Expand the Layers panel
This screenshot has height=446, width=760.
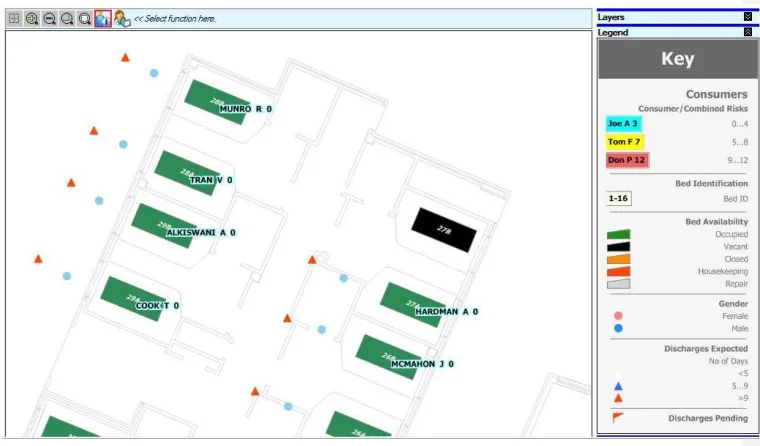pyautogui.click(x=748, y=17)
